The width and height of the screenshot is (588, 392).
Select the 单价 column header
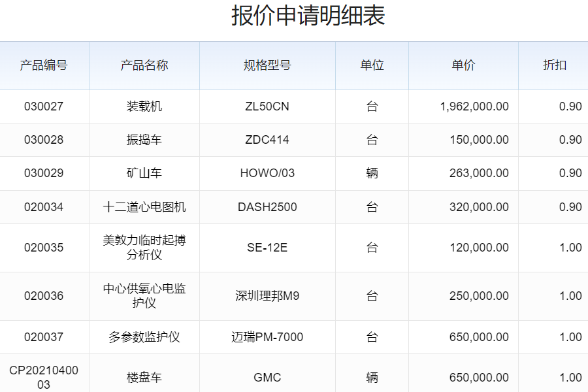(463, 65)
